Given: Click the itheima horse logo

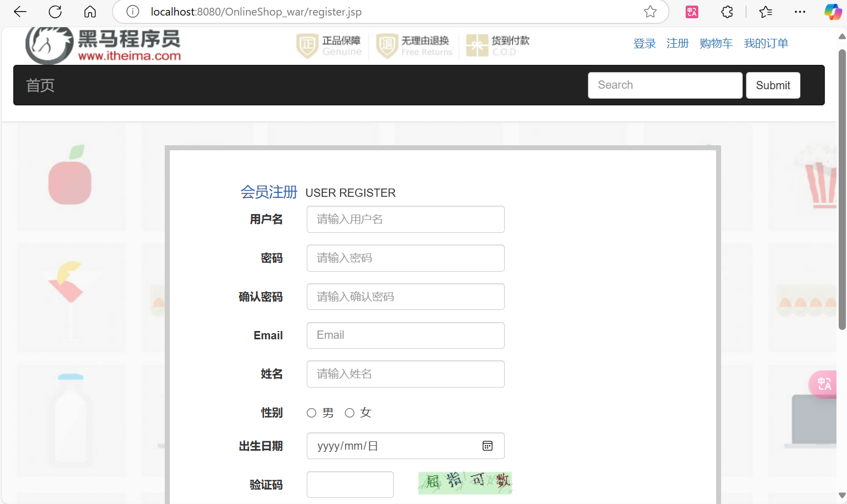Looking at the screenshot, I should [49, 44].
